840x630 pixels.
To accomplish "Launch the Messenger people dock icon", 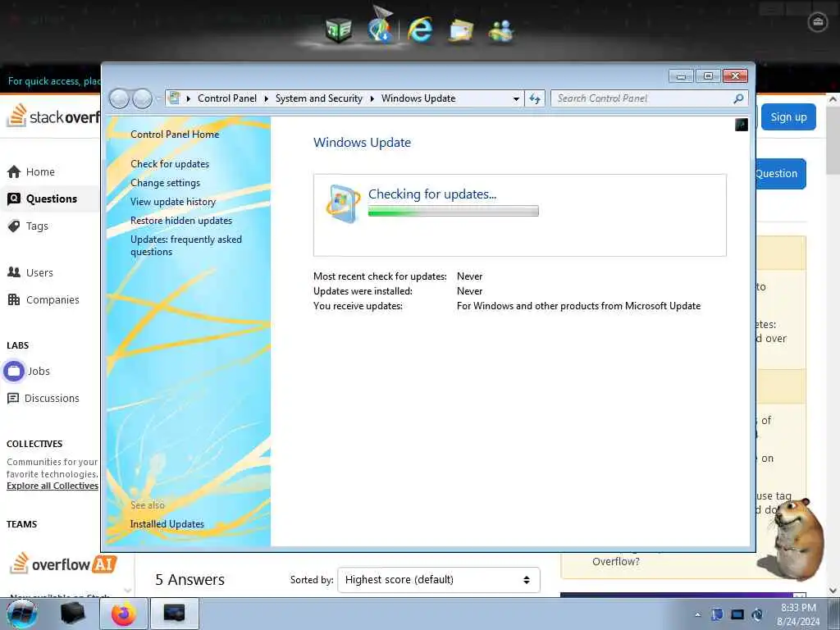I will 500,30.
